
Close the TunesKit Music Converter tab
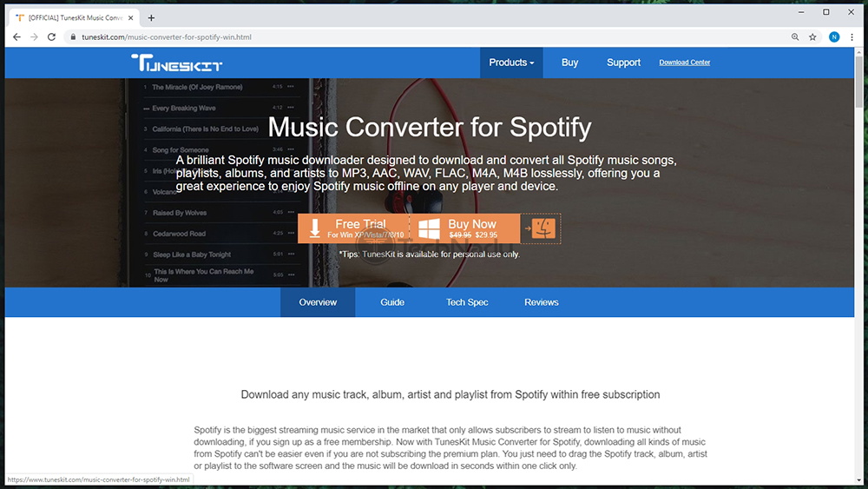(131, 17)
